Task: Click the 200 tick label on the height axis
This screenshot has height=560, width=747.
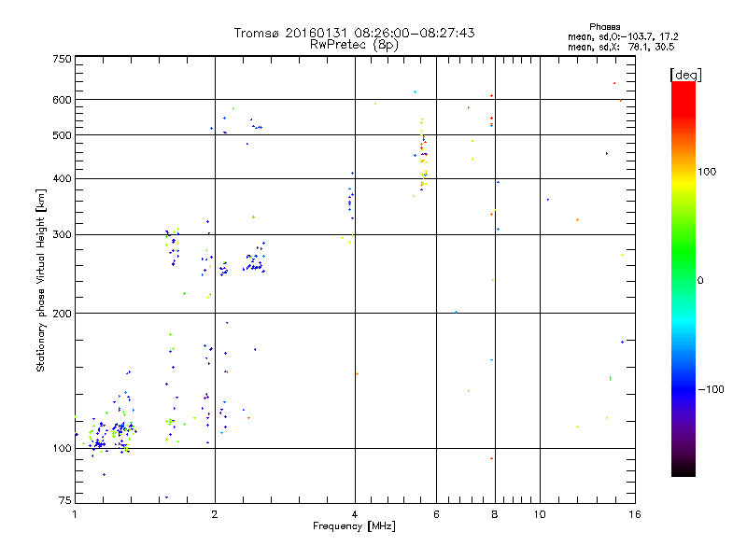Action: tap(62, 314)
